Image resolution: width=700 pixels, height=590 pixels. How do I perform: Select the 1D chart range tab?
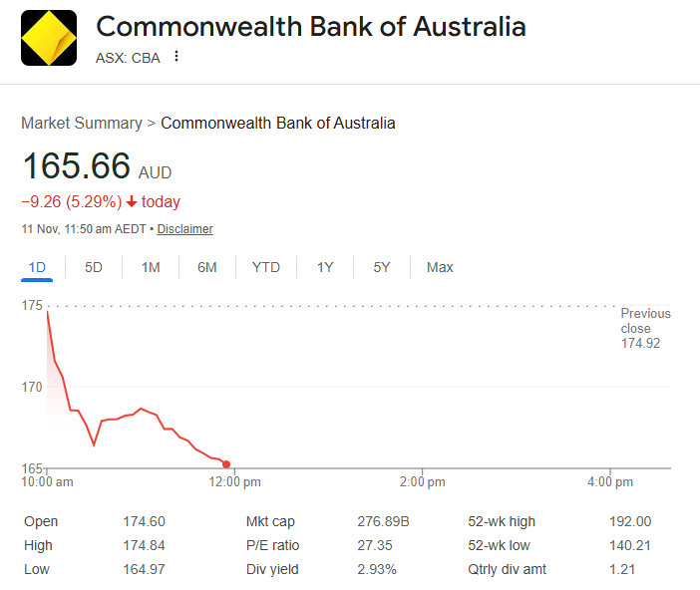[x=38, y=267]
